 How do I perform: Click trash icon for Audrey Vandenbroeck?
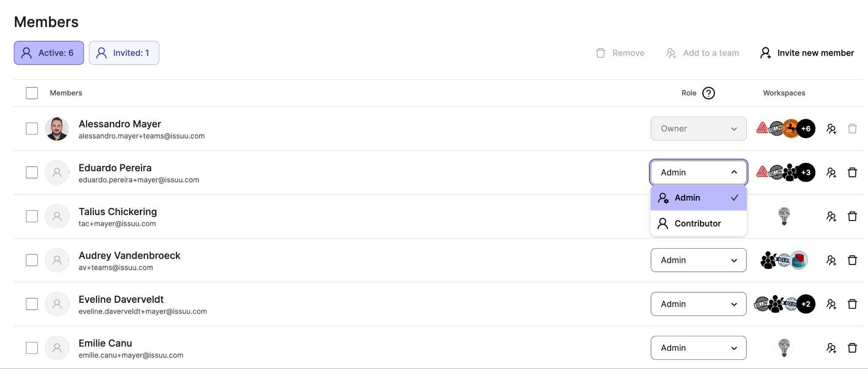(x=852, y=260)
